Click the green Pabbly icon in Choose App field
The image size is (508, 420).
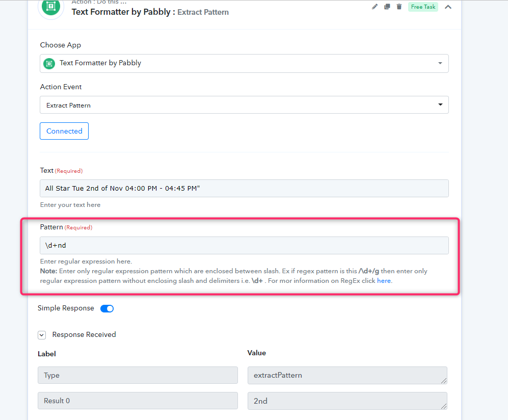tap(49, 64)
